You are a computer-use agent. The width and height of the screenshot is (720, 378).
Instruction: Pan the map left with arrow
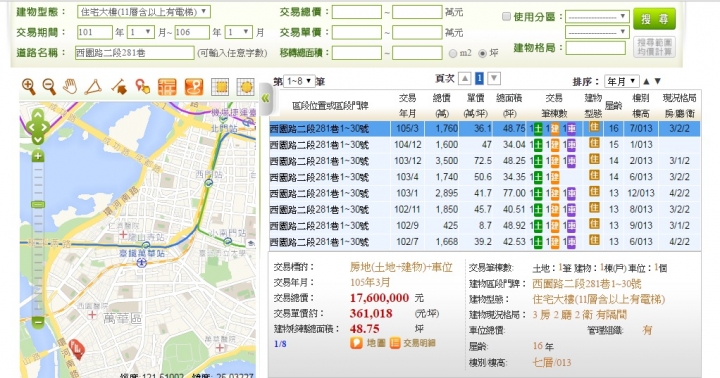[x=30, y=127]
